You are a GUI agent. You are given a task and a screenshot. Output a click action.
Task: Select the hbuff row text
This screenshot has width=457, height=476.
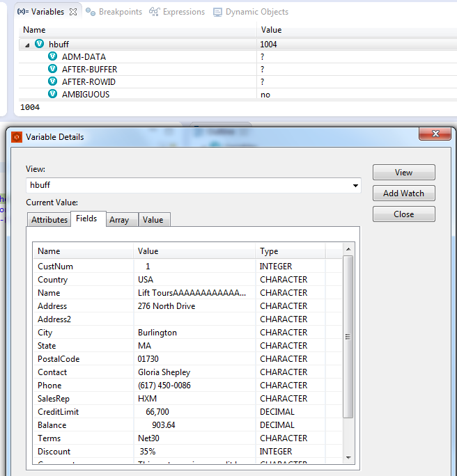[59, 45]
